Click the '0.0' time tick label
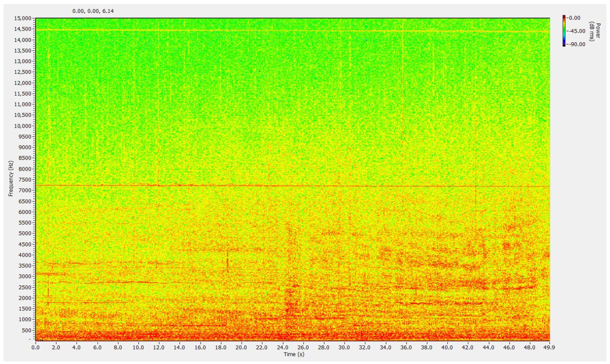The width and height of the screenshot is (610, 364). pos(36,347)
